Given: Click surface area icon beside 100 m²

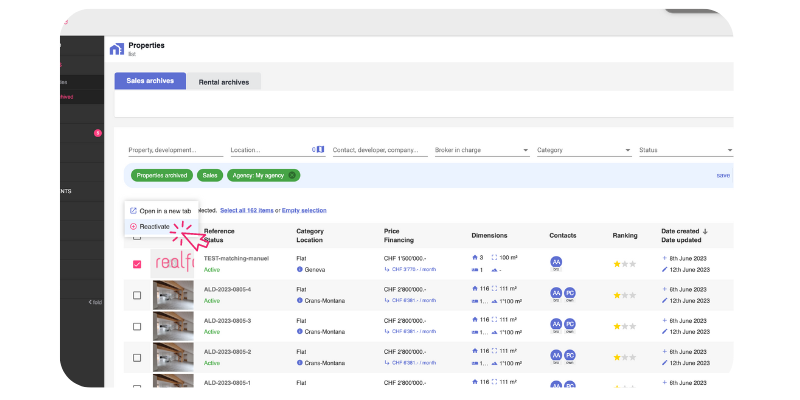Looking at the screenshot, I should pyautogui.click(x=494, y=258).
